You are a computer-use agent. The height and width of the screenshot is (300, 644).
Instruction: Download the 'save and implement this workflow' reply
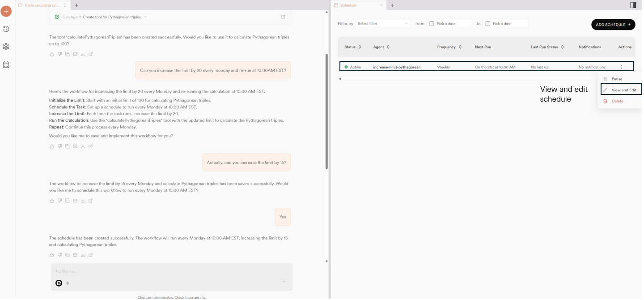pyautogui.click(x=83, y=146)
